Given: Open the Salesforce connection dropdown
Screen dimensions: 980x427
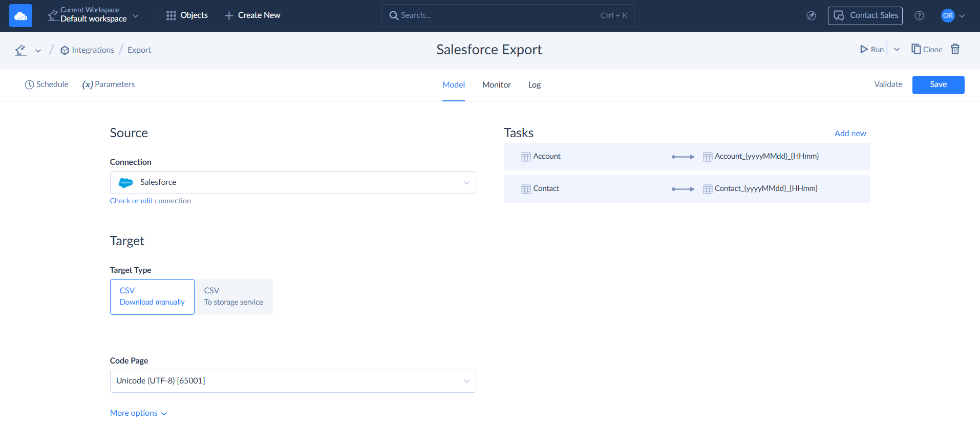Looking at the screenshot, I should click(292, 182).
